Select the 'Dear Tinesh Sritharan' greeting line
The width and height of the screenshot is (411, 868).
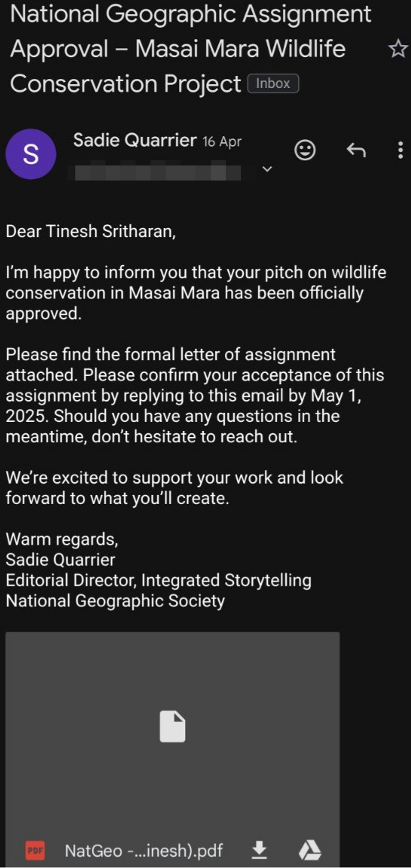[91, 232]
